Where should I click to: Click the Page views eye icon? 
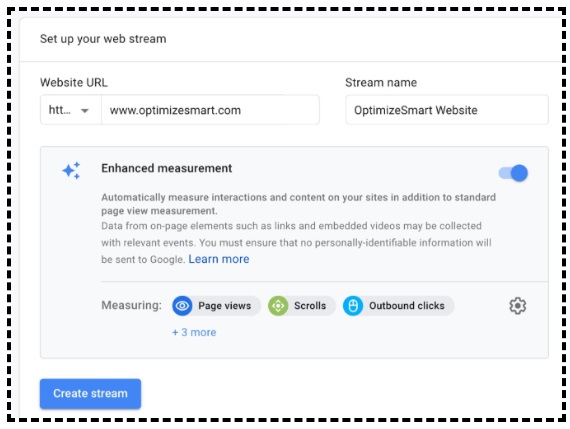click(182, 306)
